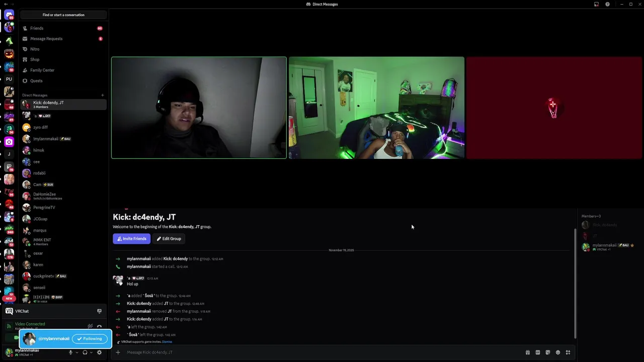Open microphone input options chevron
This screenshot has height=362, width=644.
point(76,352)
